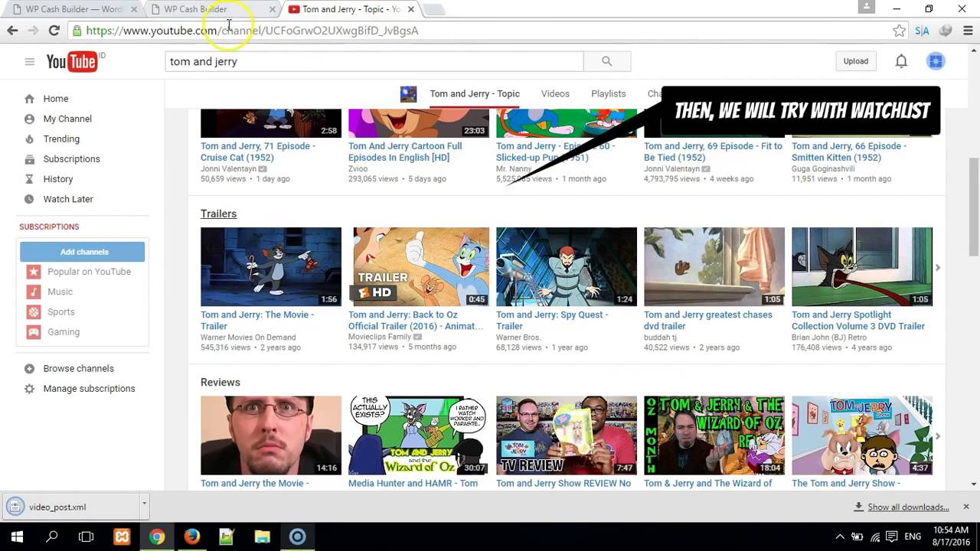Open greatest chases dvd trailer thumbnail
Image resolution: width=980 pixels, height=551 pixels.
(714, 266)
